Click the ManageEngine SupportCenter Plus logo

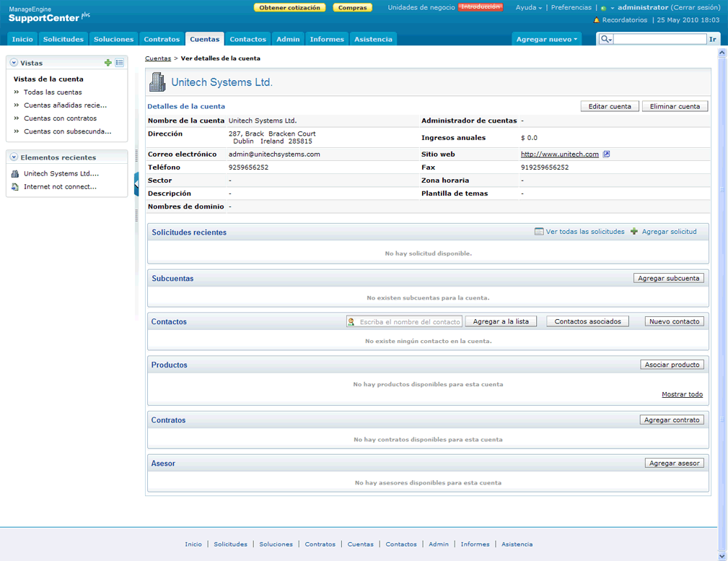pos(49,14)
